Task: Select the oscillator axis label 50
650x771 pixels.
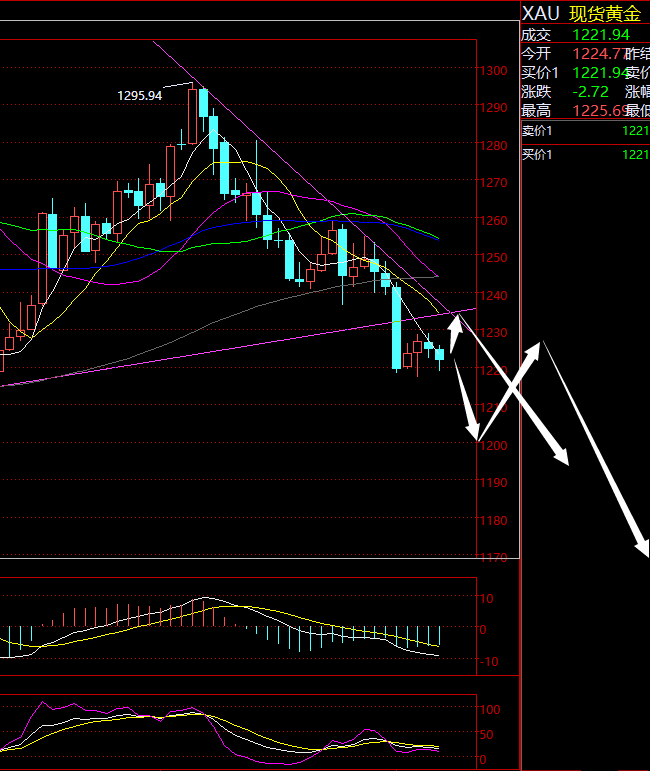Action: click(x=486, y=735)
